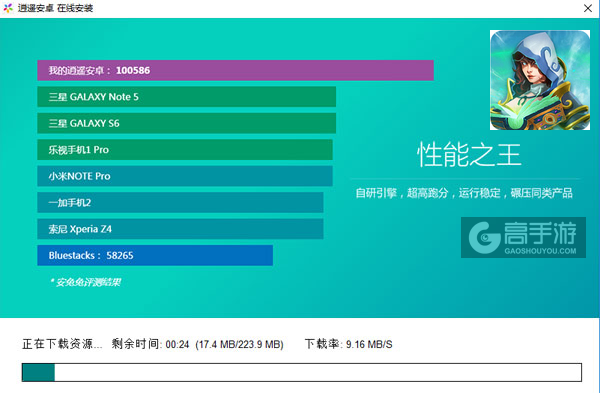Select the Bluestacks 58265 bar

click(x=155, y=255)
